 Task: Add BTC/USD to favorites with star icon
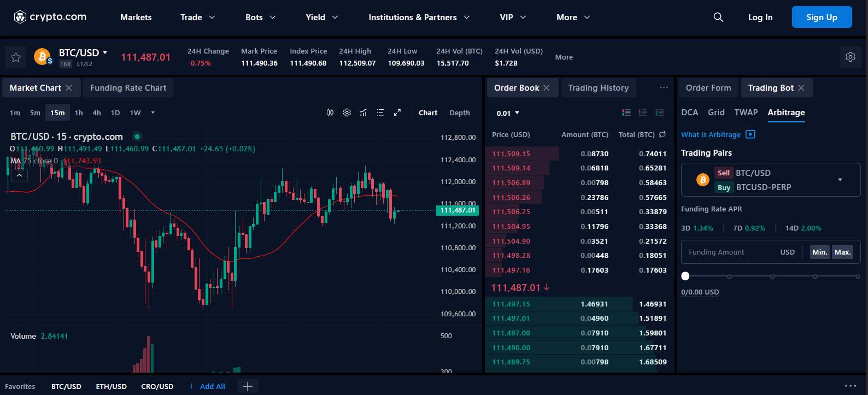16,57
